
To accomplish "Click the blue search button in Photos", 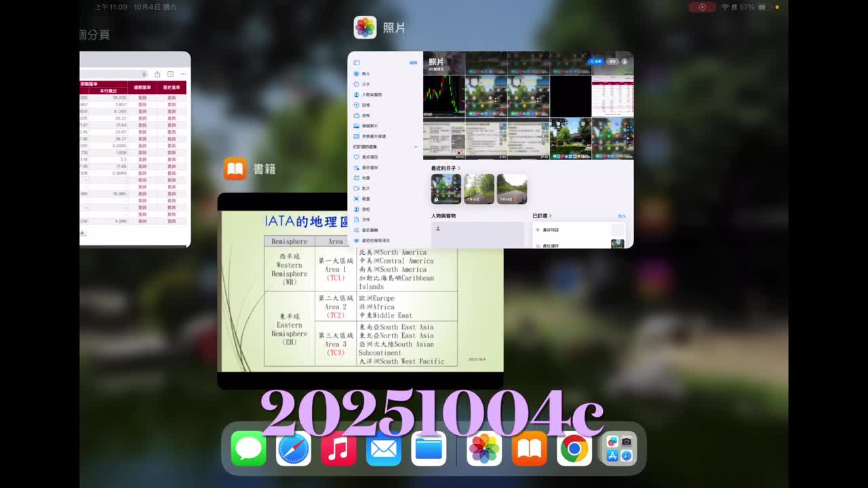I will [595, 62].
